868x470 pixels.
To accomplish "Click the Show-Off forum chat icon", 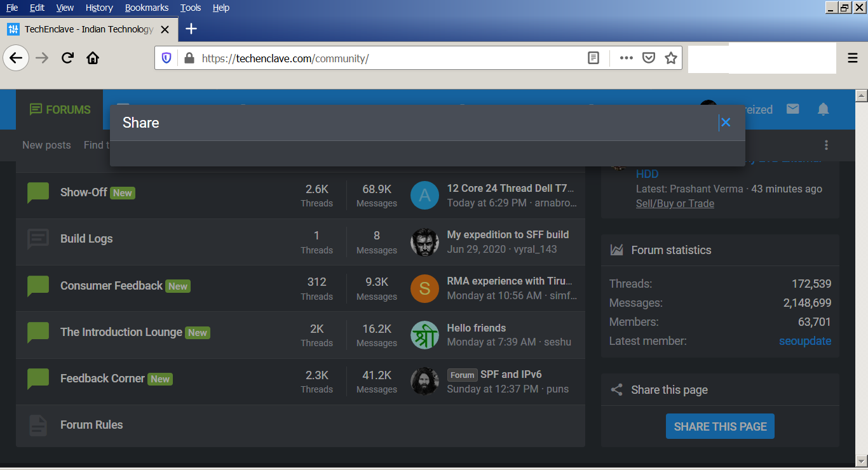I will [38, 192].
